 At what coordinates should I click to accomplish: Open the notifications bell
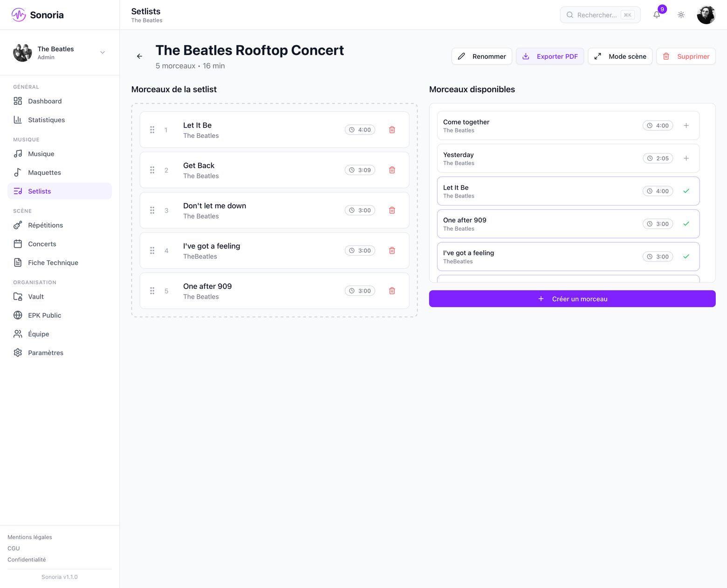(657, 15)
